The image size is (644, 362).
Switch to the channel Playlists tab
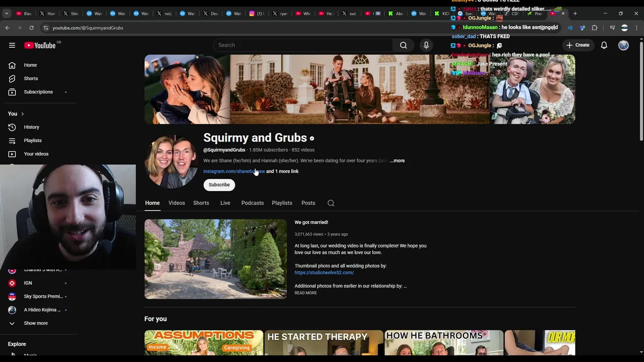coord(282,203)
